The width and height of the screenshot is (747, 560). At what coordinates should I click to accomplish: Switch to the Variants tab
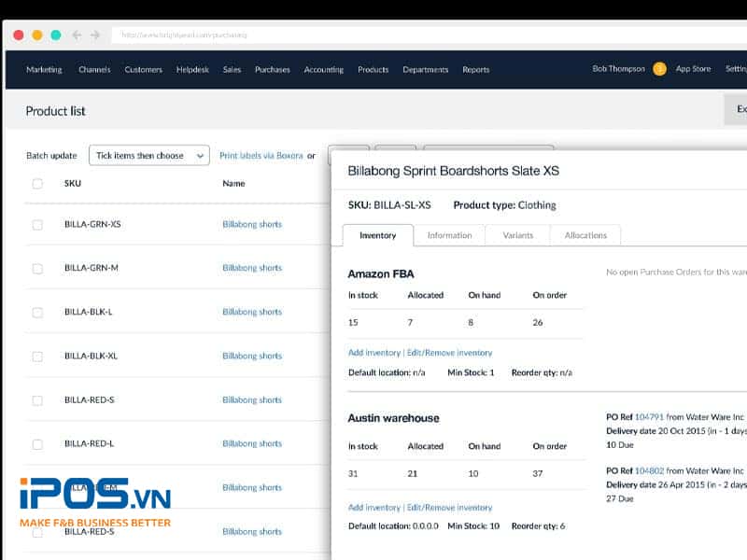(x=517, y=235)
